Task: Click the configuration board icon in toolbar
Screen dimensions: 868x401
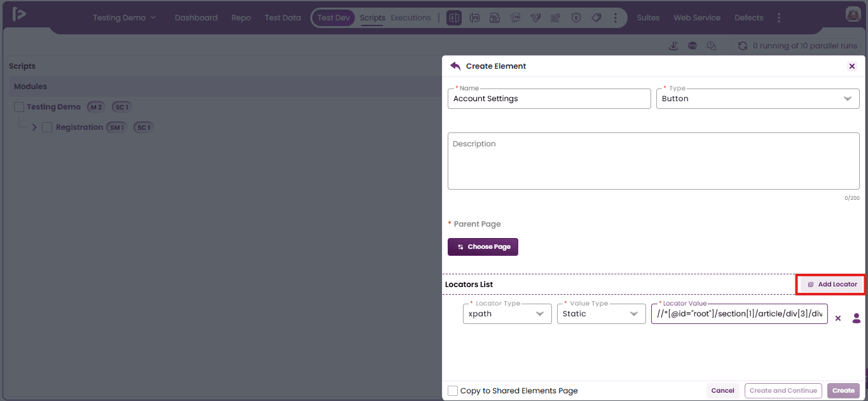Action: pos(556,18)
